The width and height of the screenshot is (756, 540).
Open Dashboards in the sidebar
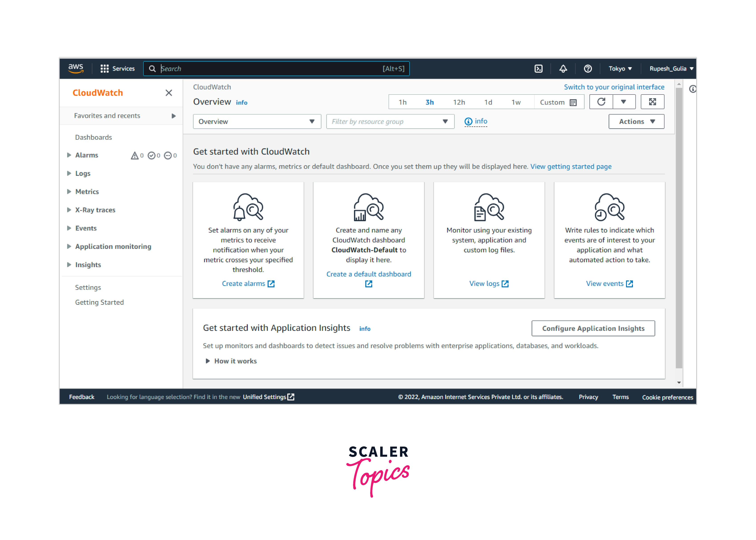coord(93,137)
